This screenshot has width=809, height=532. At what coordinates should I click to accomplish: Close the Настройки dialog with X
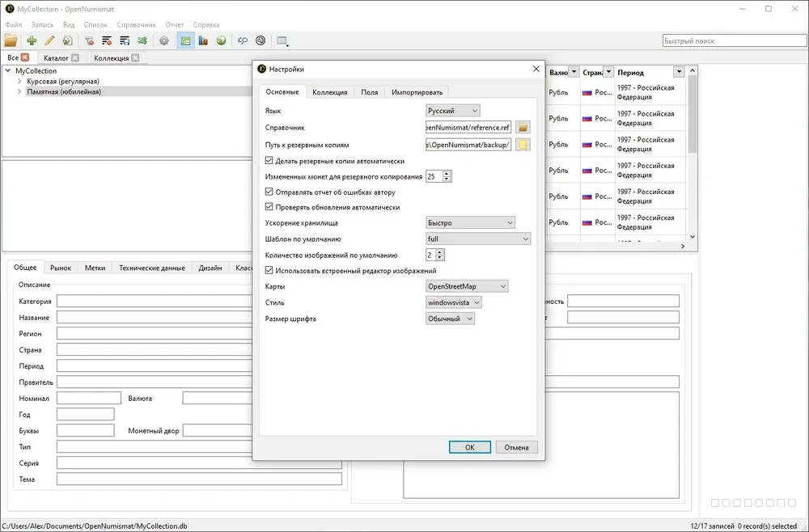[x=536, y=69]
